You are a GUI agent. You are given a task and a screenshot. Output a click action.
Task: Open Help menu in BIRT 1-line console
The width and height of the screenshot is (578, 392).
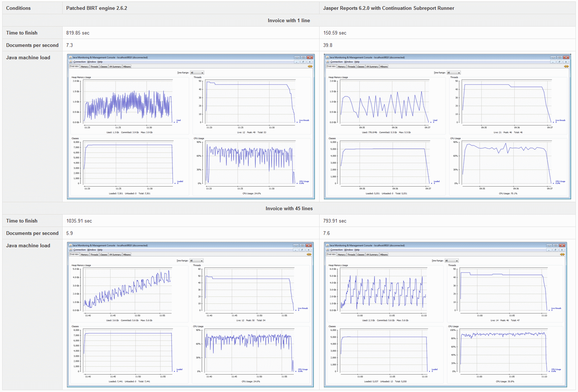pyautogui.click(x=100, y=62)
